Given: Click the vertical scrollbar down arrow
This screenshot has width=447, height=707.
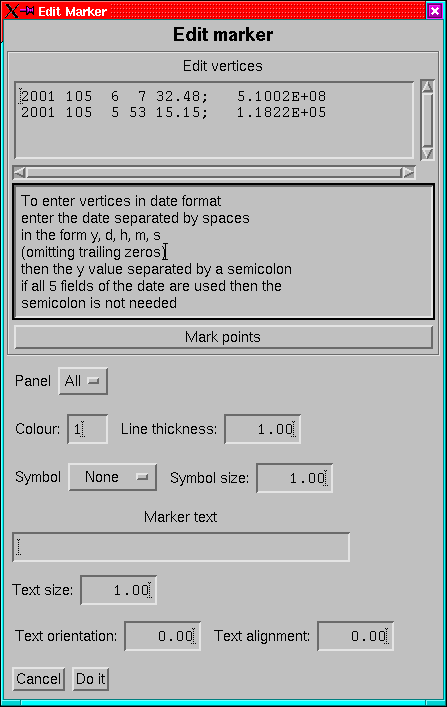Looking at the screenshot, I should coord(427,153).
